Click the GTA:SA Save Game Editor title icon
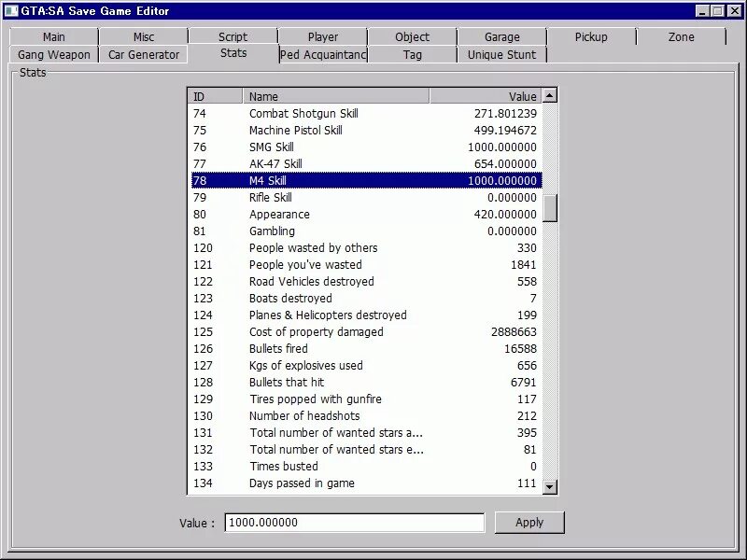Screen dimensions: 747x560 11,10
